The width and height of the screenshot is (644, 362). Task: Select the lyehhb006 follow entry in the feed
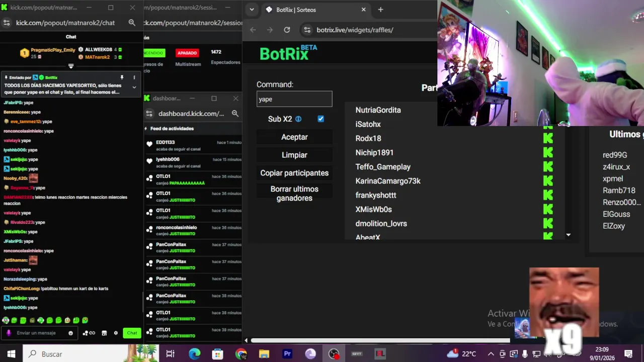[x=193, y=162]
